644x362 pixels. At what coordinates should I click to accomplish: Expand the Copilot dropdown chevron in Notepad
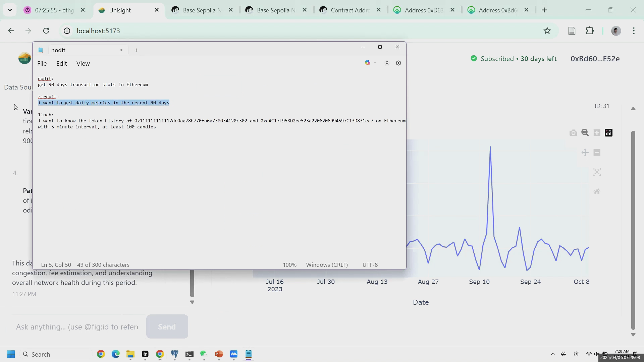tap(375, 63)
